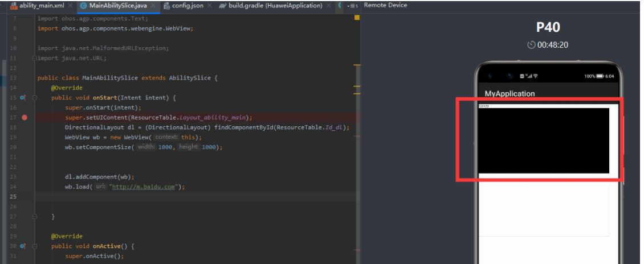The height and width of the screenshot is (264, 644).
Task: Close the MainAbilitySlice.java tab
Action: pyautogui.click(x=154, y=6)
